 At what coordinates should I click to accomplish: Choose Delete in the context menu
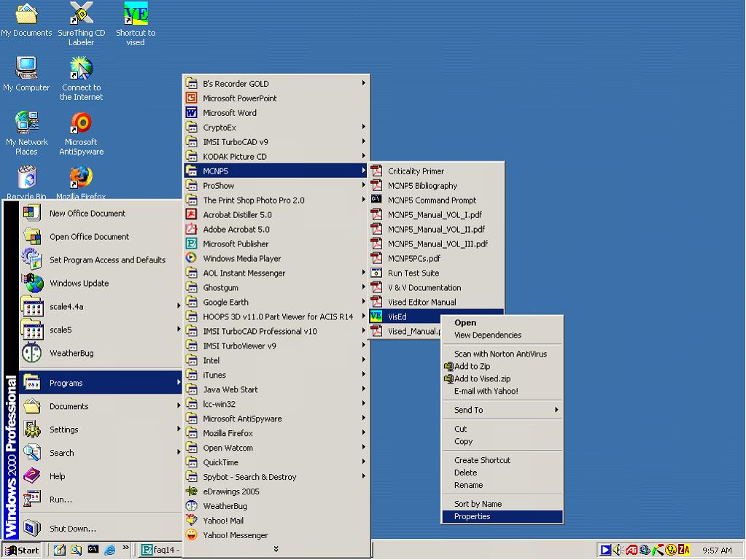pyautogui.click(x=502, y=472)
